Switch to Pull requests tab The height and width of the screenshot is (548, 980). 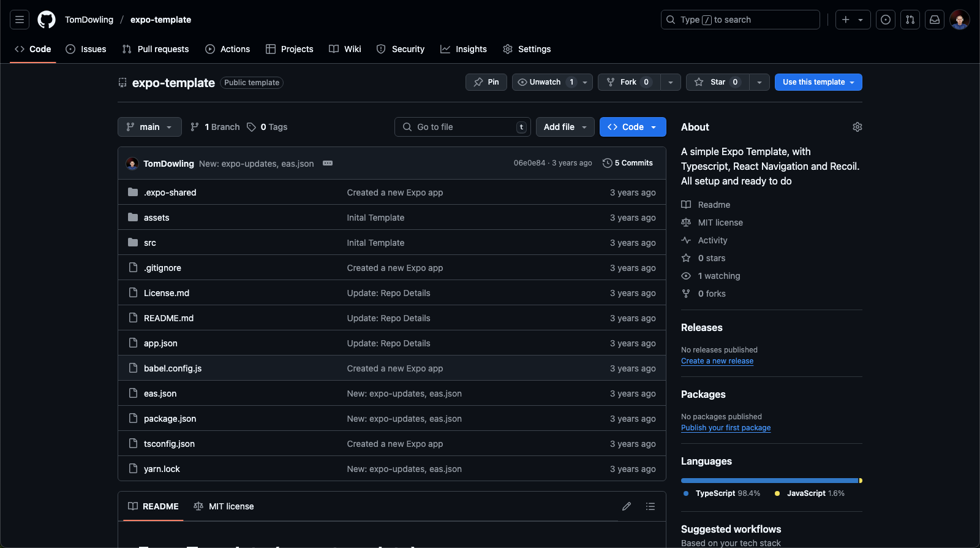point(156,49)
